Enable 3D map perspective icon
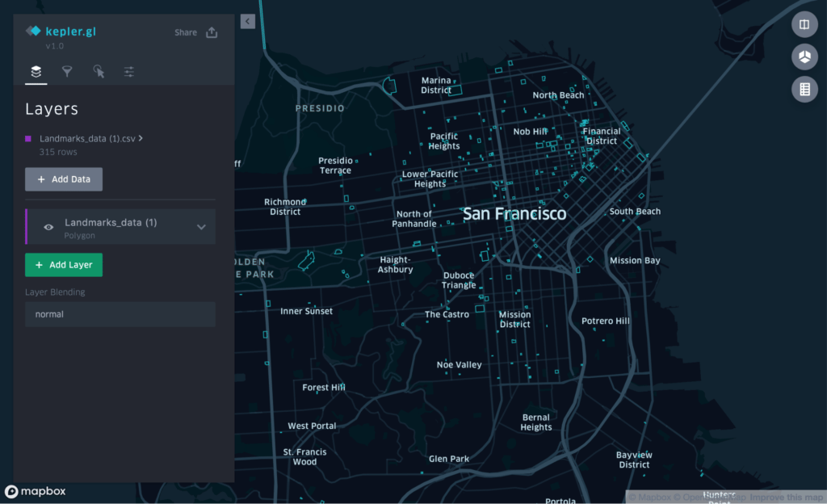 [x=804, y=57]
